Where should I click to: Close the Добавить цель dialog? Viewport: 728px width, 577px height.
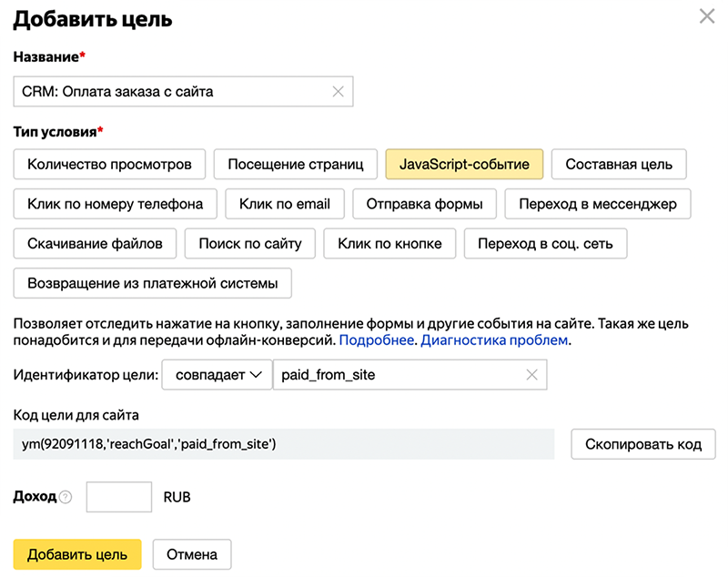(706, 16)
